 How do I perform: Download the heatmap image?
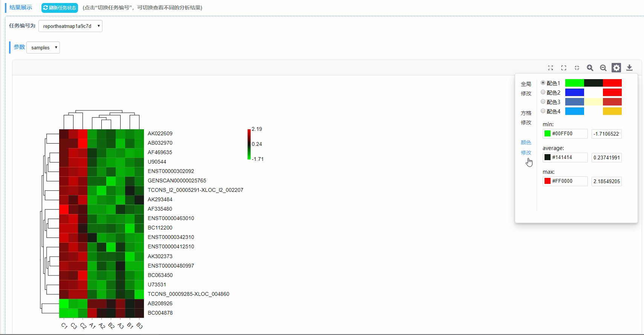click(629, 68)
